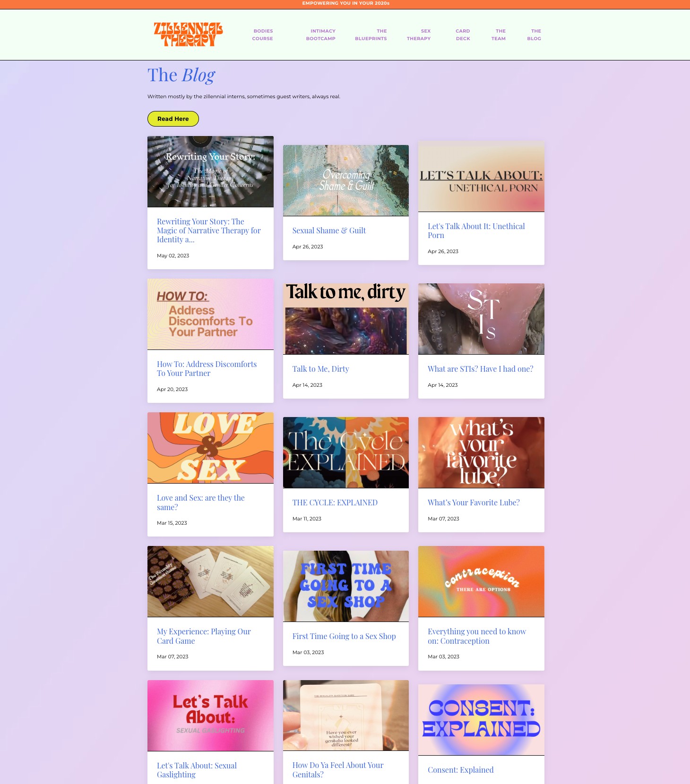Visit The Team page
690x784 pixels.
499,35
